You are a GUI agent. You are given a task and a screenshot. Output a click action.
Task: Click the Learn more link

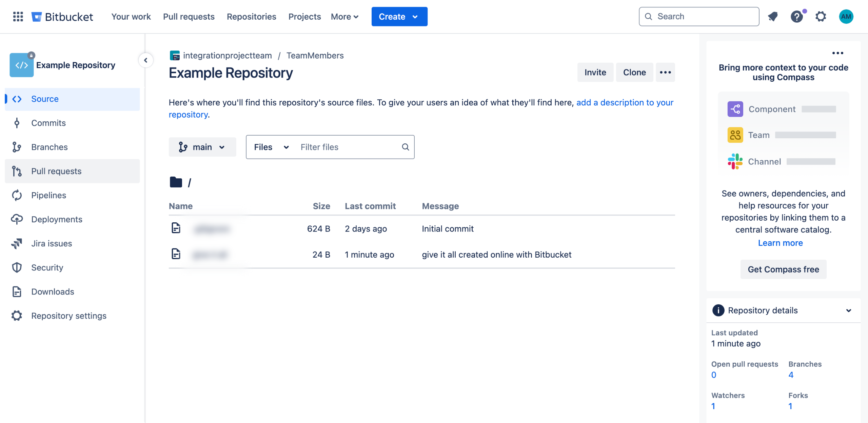point(780,243)
